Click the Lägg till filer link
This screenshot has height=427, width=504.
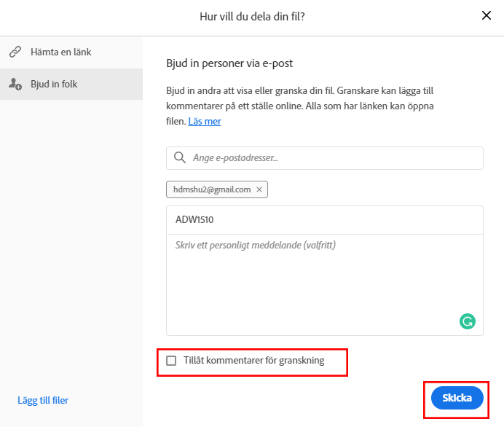(43, 400)
